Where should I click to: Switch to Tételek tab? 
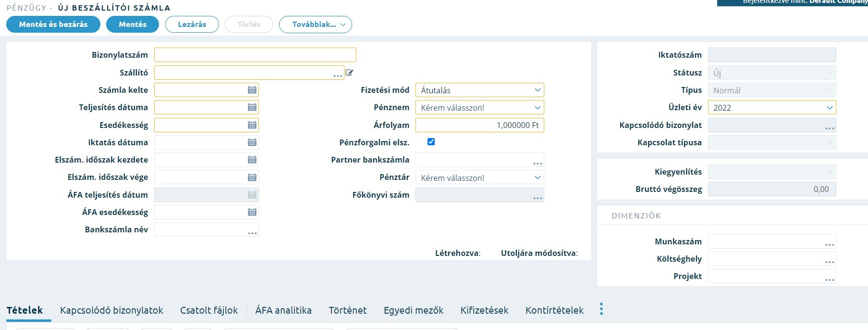(x=25, y=310)
